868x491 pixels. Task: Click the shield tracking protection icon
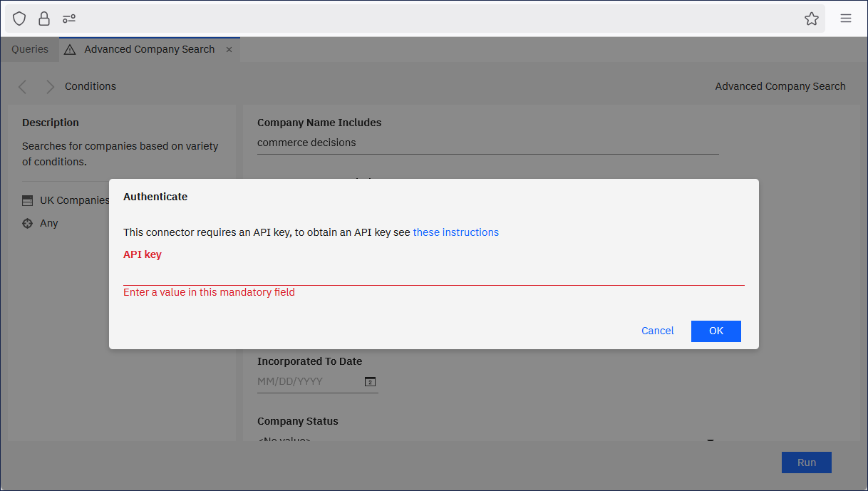[19, 19]
